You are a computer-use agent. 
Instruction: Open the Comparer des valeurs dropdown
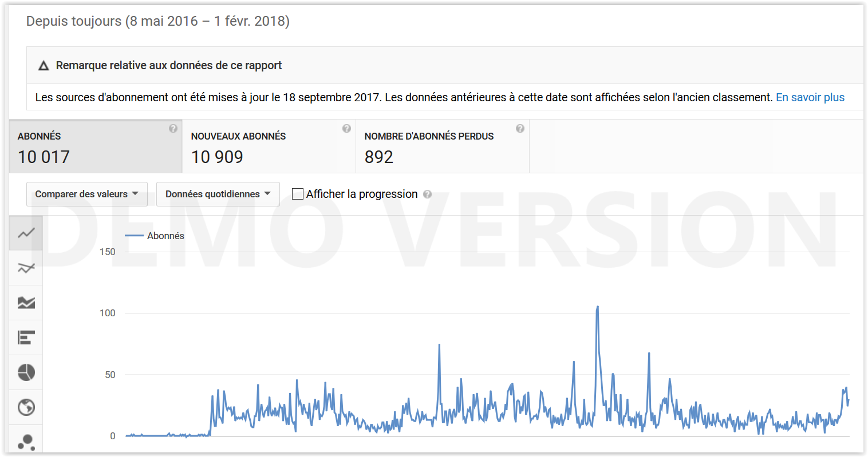click(x=87, y=194)
